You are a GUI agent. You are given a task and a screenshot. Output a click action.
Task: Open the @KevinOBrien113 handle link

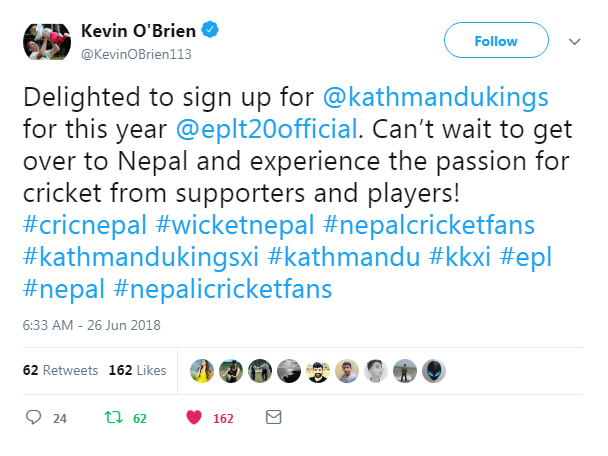coord(136,53)
